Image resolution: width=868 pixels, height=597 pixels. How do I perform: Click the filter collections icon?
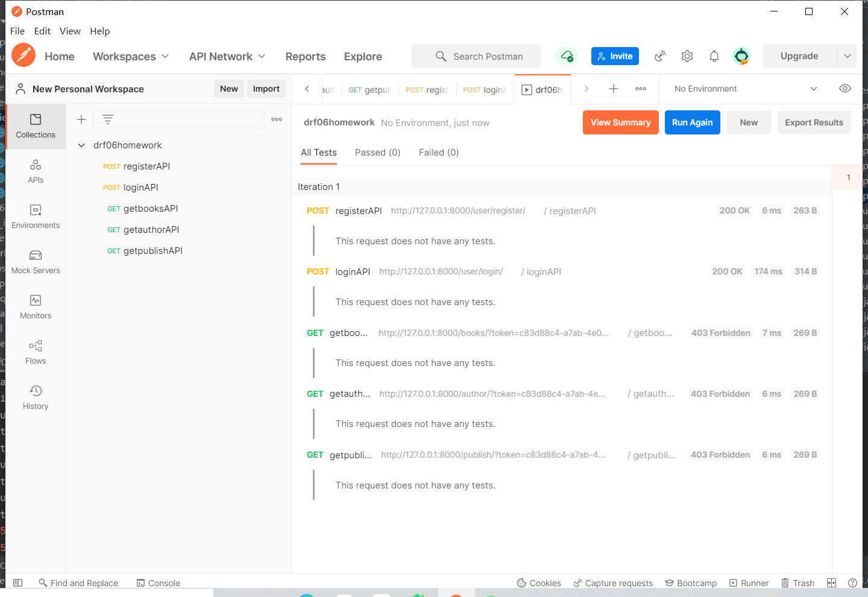(x=108, y=119)
